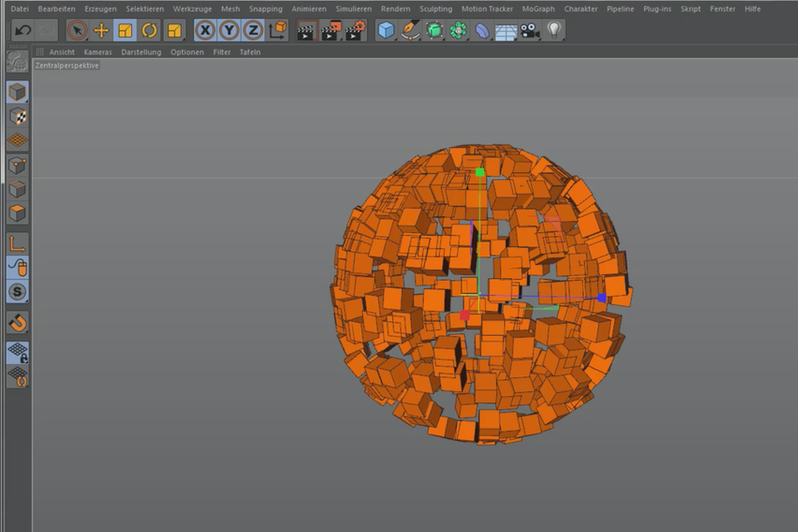Toggle Locked Workplane grid icon
The width and height of the screenshot is (798, 532).
tap(17, 353)
